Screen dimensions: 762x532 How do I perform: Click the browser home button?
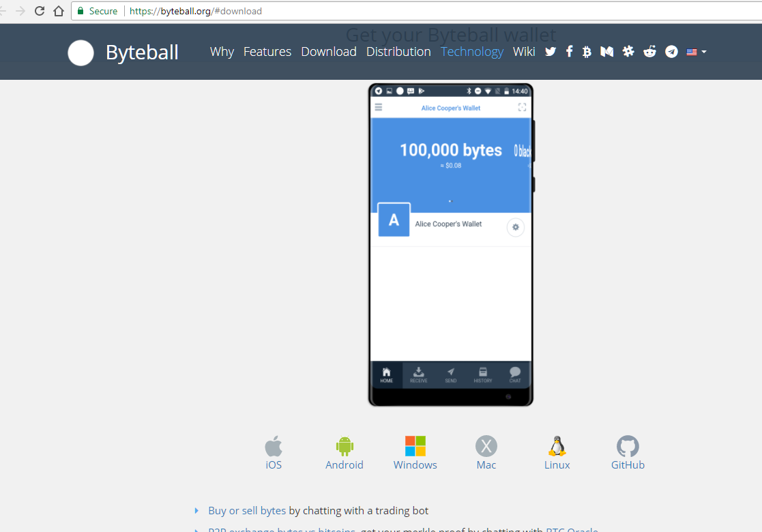pos(59,11)
